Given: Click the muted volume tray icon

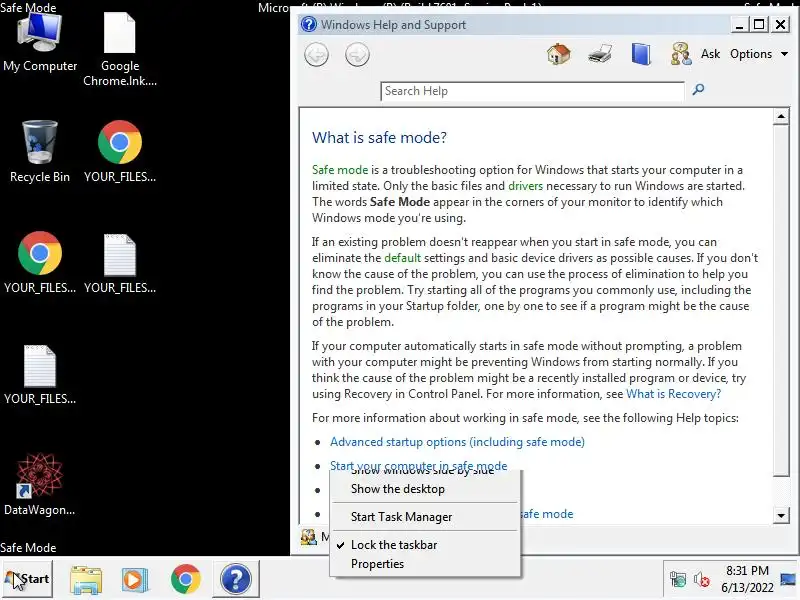Looking at the screenshot, I should coord(702,580).
